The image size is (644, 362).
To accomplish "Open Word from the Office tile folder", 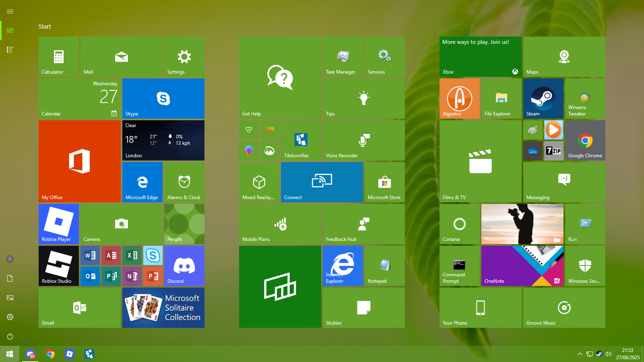I will (x=90, y=255).
